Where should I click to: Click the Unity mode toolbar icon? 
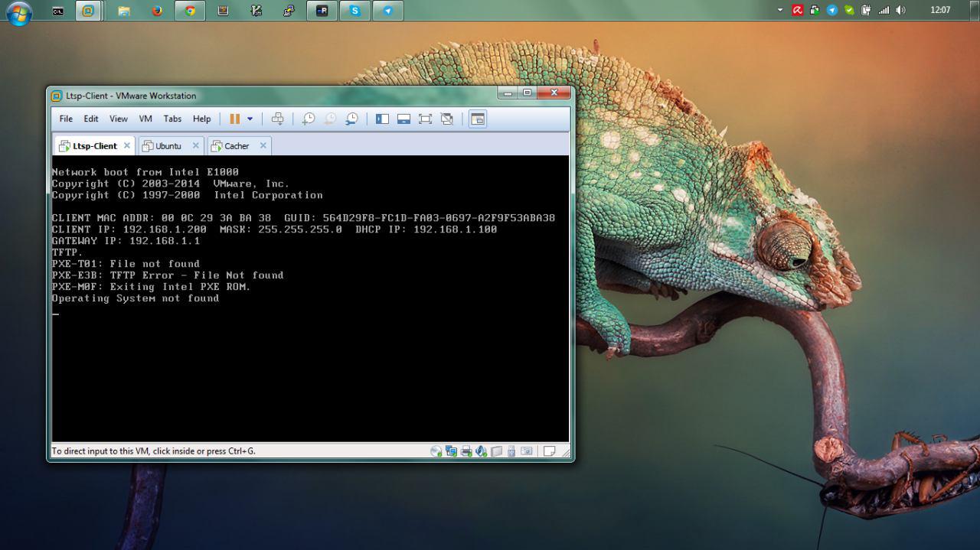(447, 119)
